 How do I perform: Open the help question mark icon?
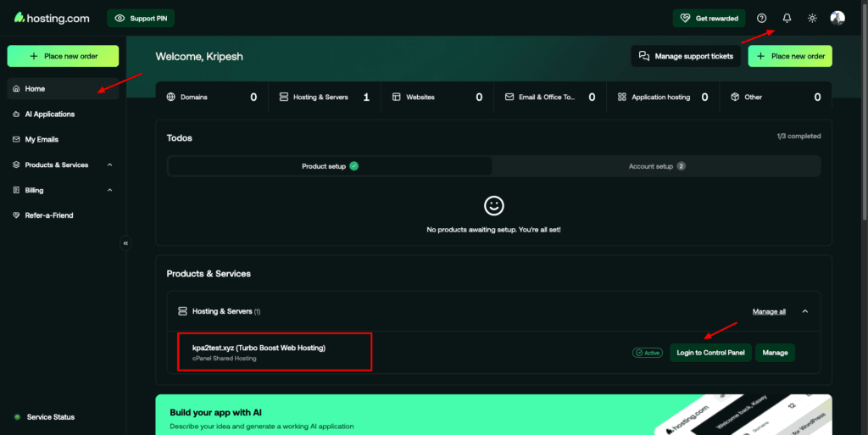click(762, 19)
